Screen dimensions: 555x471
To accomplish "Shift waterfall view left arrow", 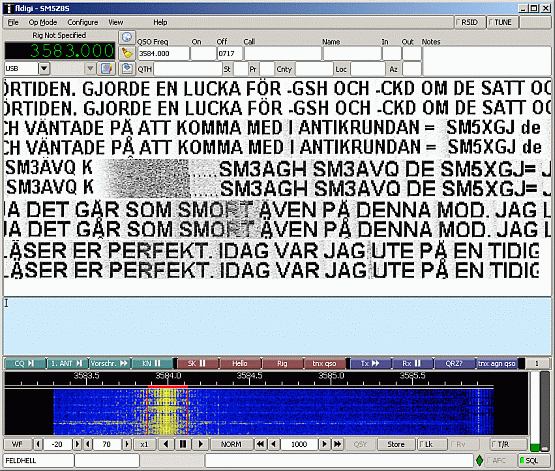I will 166,444.
